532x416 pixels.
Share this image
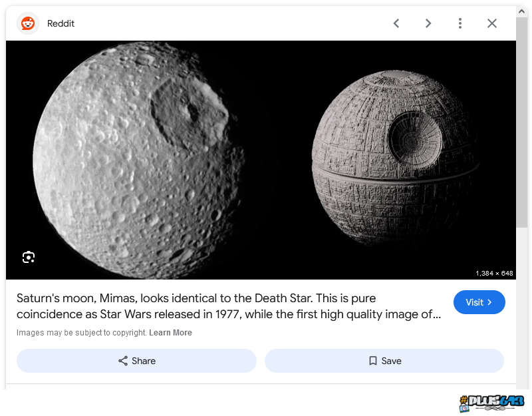[136, 361]
